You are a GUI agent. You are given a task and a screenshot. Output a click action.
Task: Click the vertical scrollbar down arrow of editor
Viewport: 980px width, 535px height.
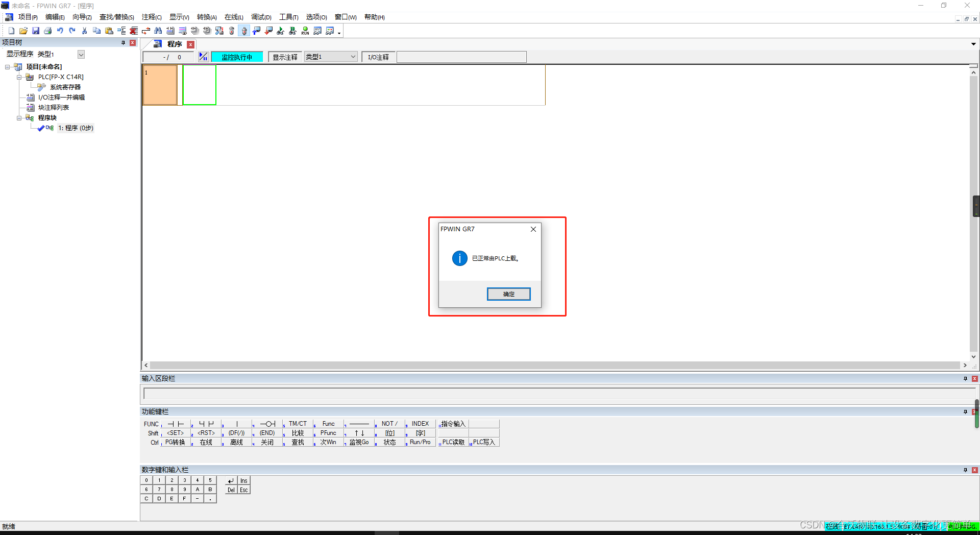coord(973,357)
